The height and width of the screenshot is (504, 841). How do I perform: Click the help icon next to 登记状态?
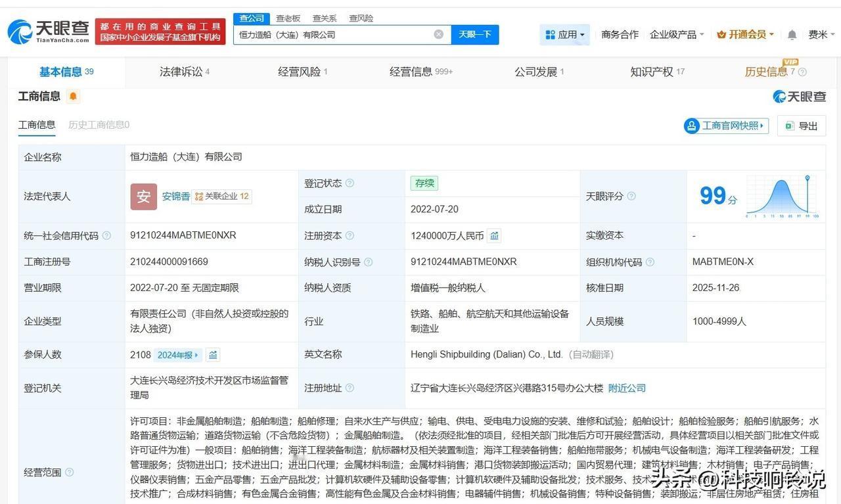tap(350, 183)
